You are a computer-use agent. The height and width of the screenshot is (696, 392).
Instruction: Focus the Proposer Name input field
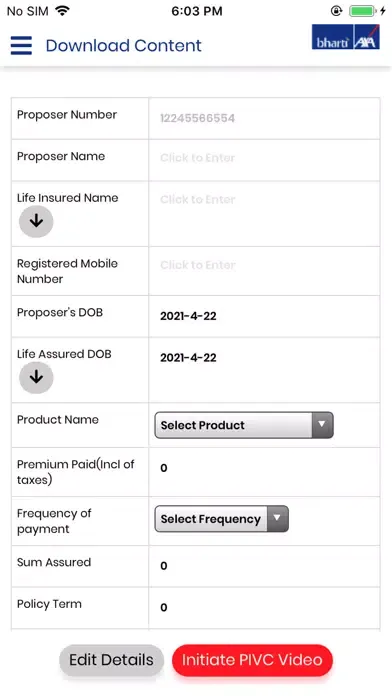[x=265, y=160]
